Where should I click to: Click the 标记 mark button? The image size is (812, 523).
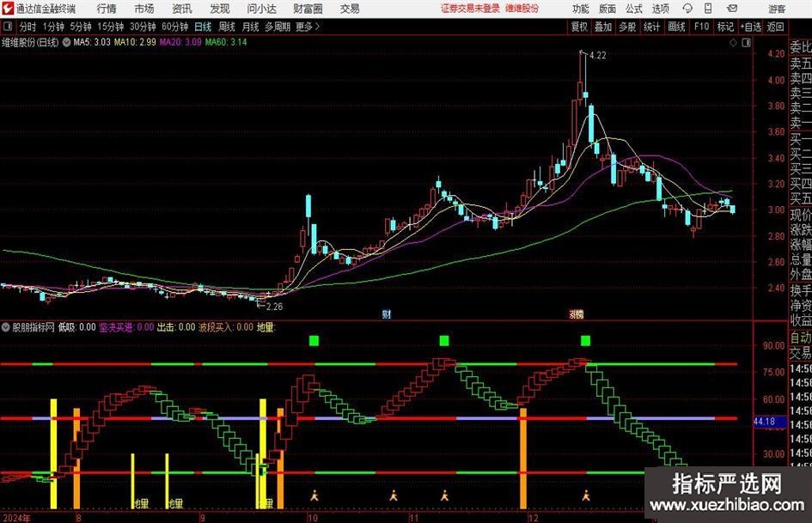[725, 27]
